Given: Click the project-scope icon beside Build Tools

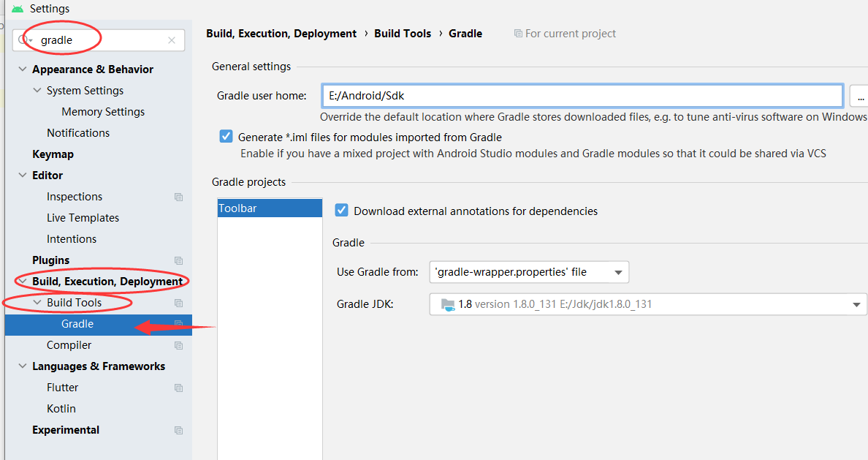Looking at the screenshot, I should pos(178,303).
